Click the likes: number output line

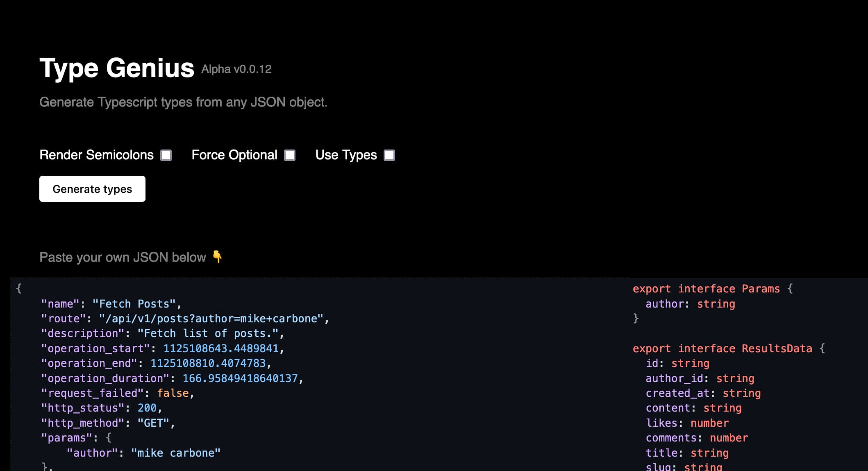(x=687, y=423)
